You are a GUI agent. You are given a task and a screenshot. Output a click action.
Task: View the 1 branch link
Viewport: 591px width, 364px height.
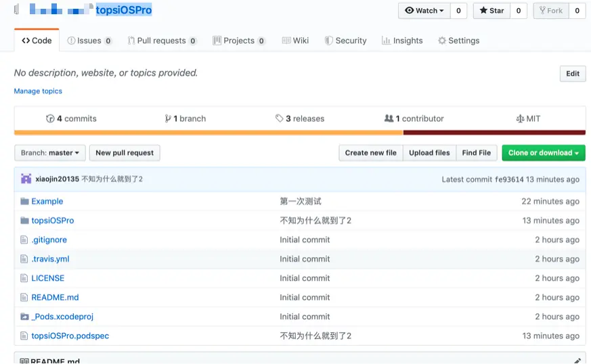pos(185,118)
